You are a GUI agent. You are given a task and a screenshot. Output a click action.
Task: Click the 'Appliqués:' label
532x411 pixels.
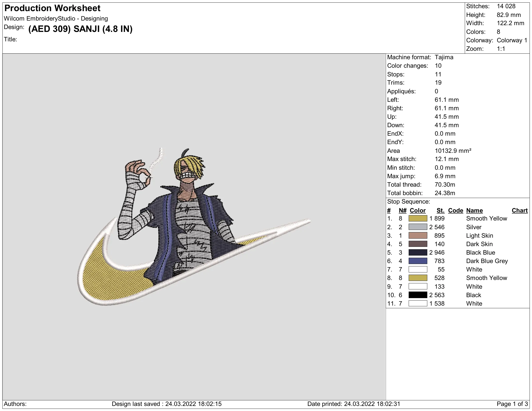pyautogui.click(x=401, y=91)
